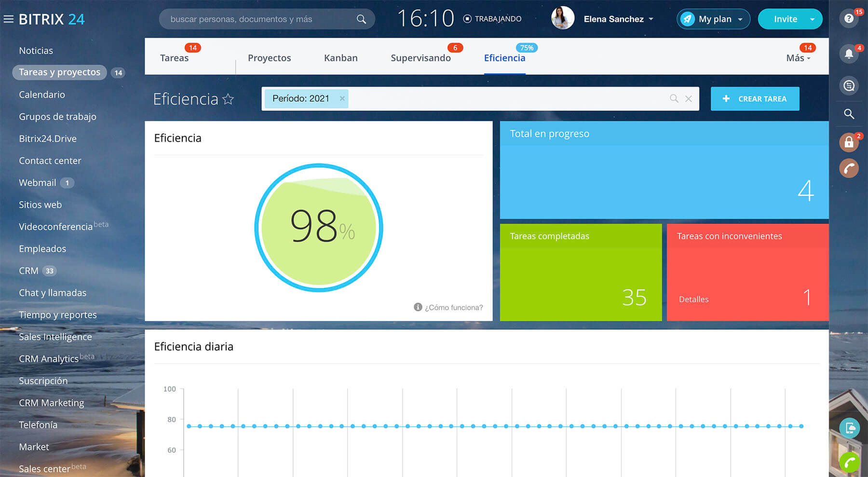868x477 pixels.
Task: Expand the Más tab menu
Action: click(798, 58)
